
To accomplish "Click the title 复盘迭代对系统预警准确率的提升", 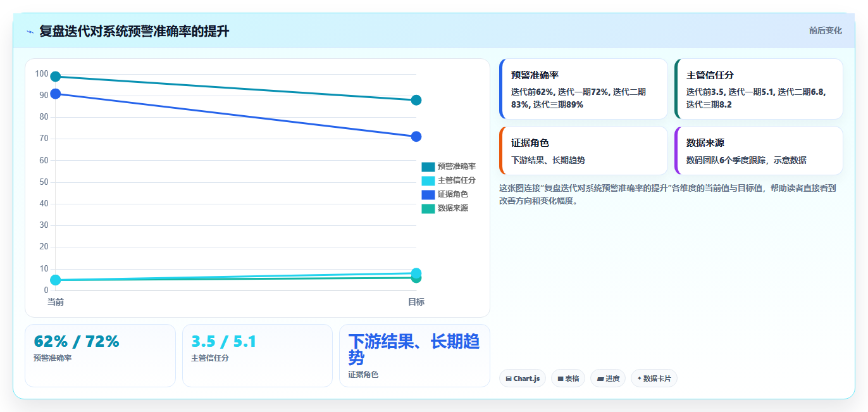I will point(134,31).
